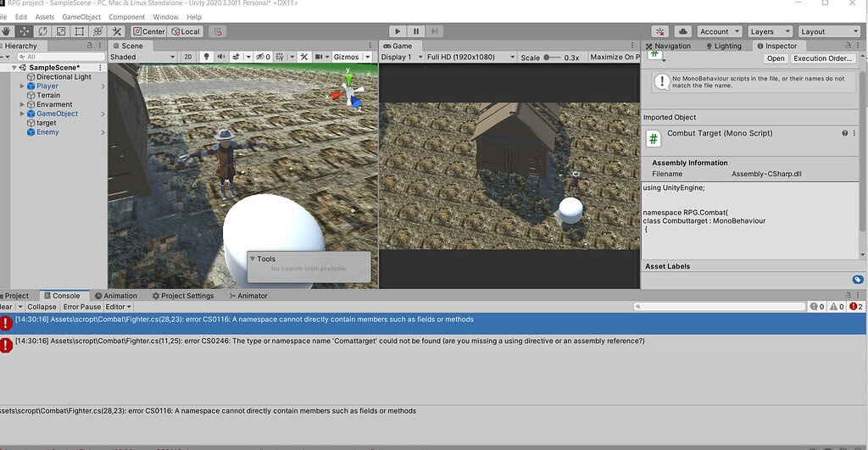Viewport: 868px width, 450px height.
Task: Switch to Lighting tab
Action: coord(724,46)
